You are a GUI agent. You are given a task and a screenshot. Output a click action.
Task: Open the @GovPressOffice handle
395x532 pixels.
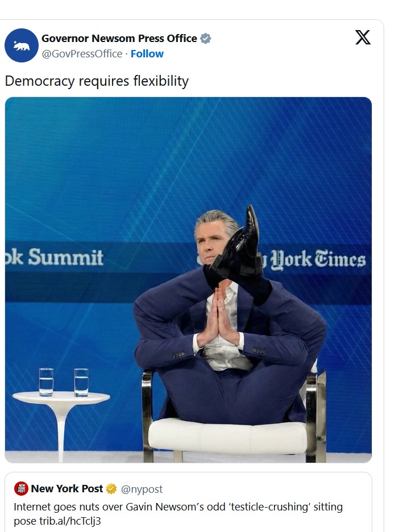pyautogui.click(x=82, y=53)
